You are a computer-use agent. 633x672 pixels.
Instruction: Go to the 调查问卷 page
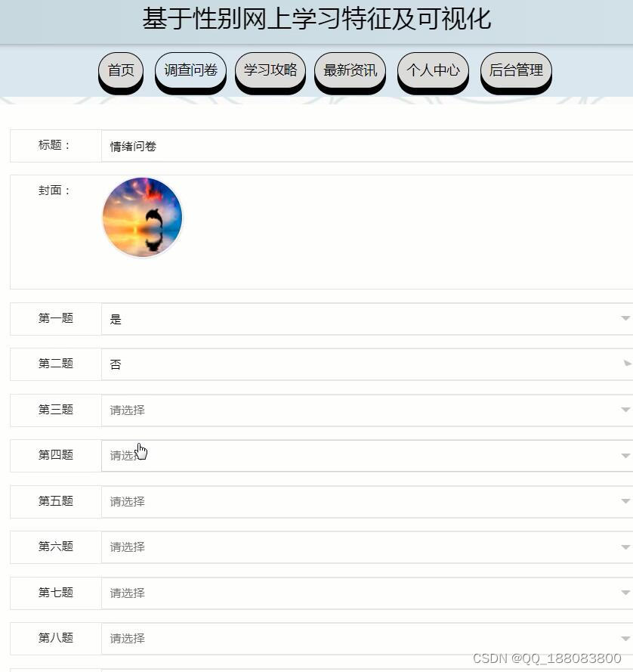(190, 70)
